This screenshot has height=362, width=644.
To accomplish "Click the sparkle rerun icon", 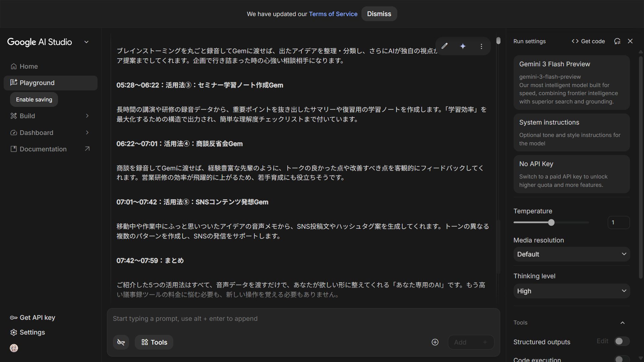I will click(463, 46).
